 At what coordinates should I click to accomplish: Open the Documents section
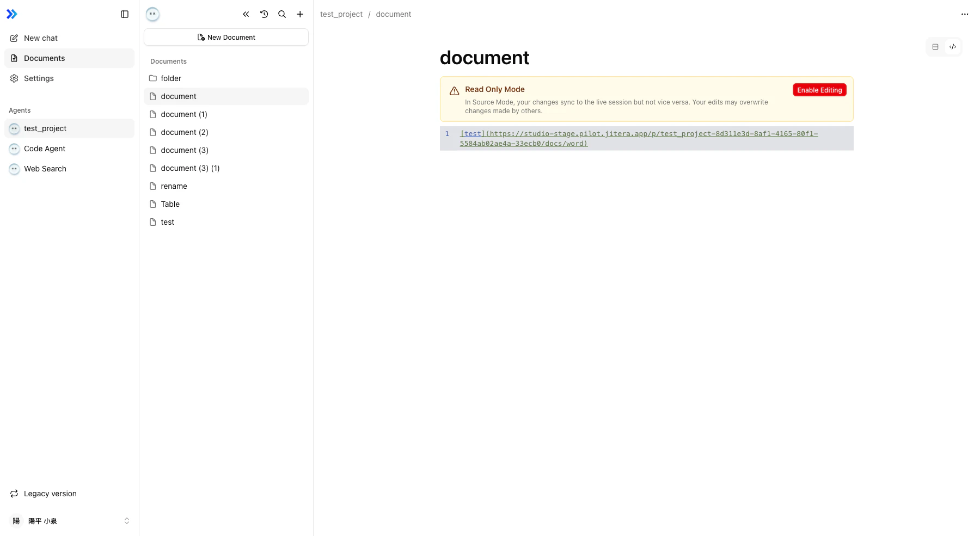click(69, 58)
